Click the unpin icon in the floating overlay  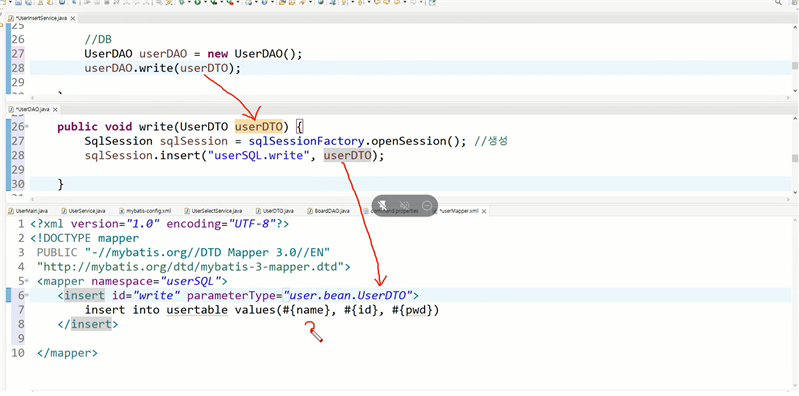[382, 205]
